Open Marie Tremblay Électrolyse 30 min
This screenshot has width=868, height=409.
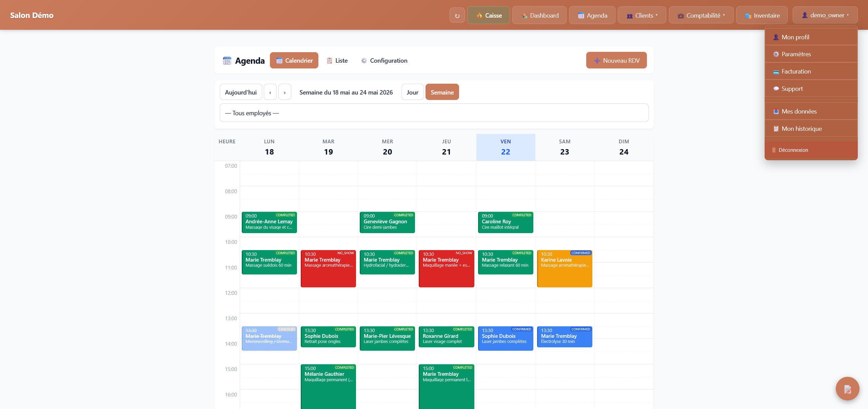point(565,336)
